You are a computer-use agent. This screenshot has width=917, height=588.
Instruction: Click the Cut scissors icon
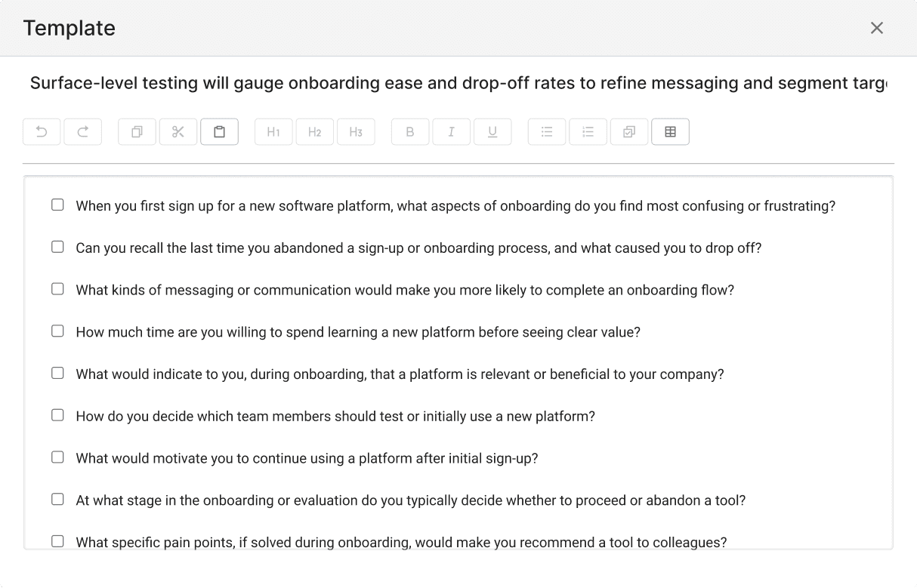click(178, 132)
